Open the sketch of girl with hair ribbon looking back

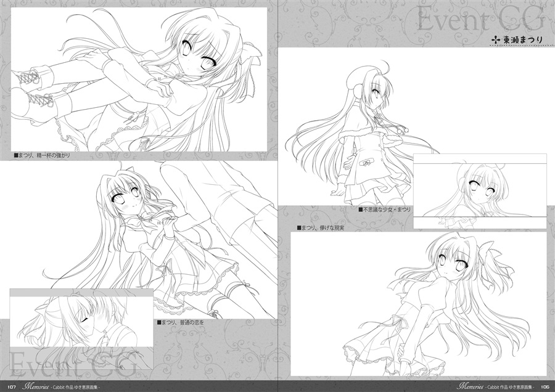(419, 304)
